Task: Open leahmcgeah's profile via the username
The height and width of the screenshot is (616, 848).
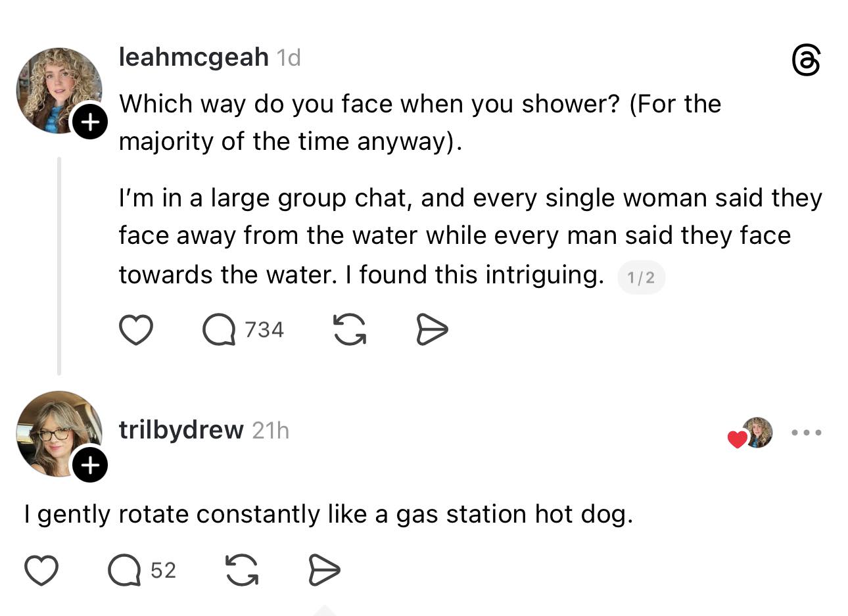Action: tap(193, 57)
